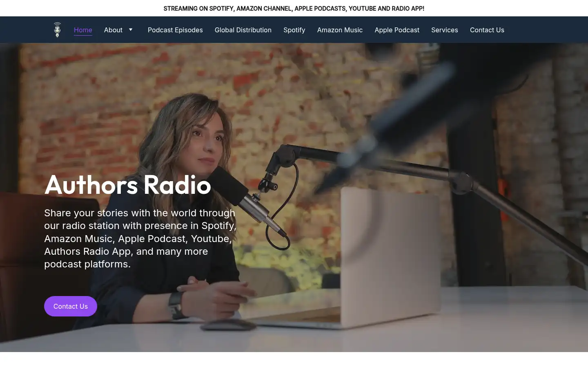
Task: Navigate to Global Distribution
Action: [x=243, y=30]
